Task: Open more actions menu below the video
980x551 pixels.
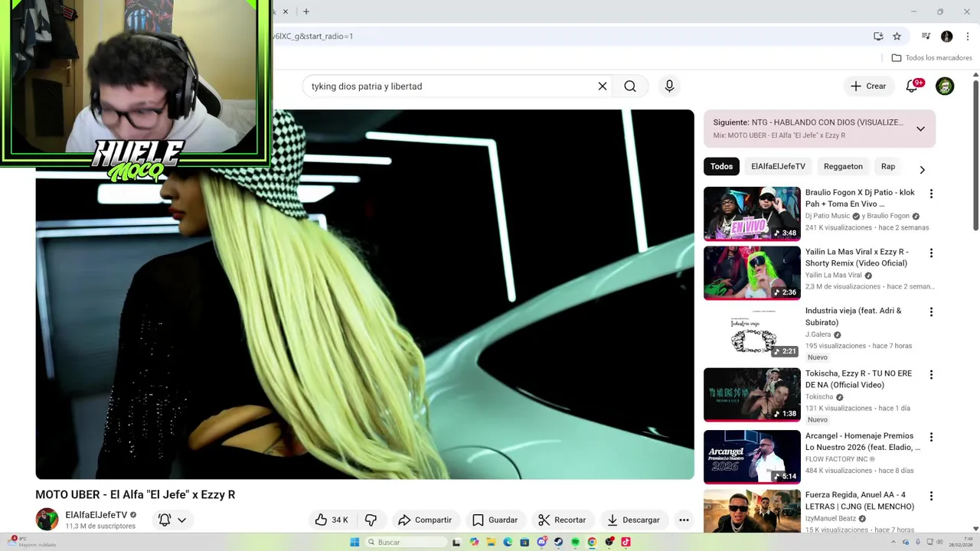Action: click(x=684, y=520)
